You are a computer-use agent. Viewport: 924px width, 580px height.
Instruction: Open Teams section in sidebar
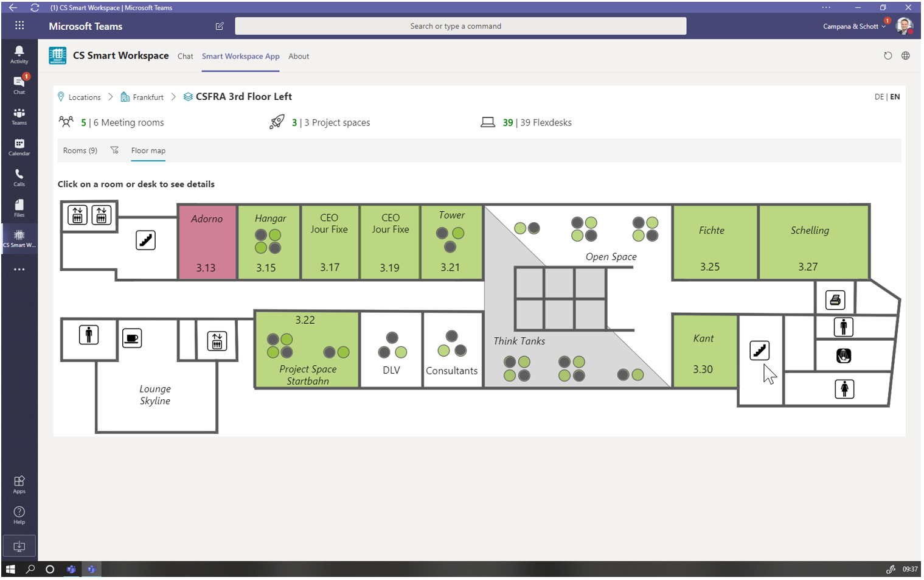[x=19, y=116]
